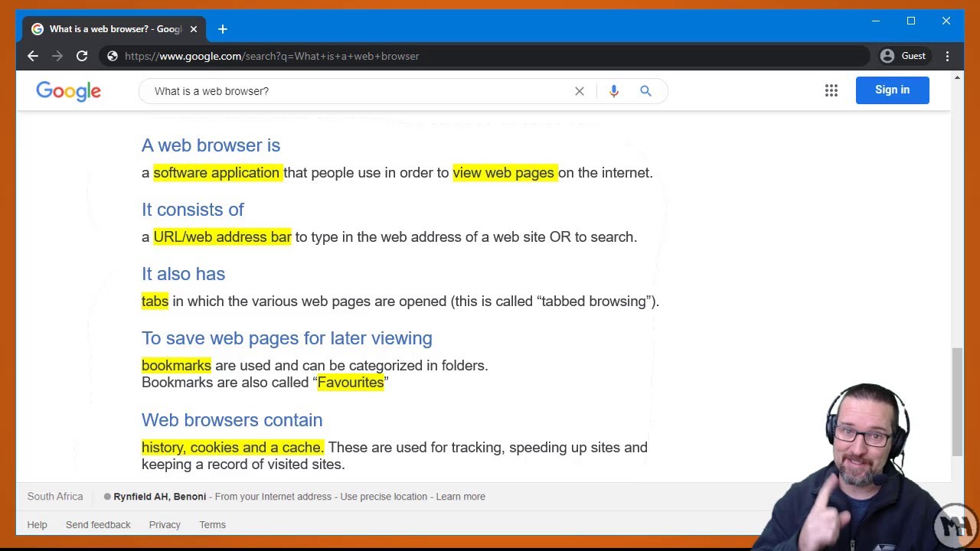Viewport: 980px width, 551px height.
Task: Open the Guest profile avatar icon
Action: coord(887,56)
